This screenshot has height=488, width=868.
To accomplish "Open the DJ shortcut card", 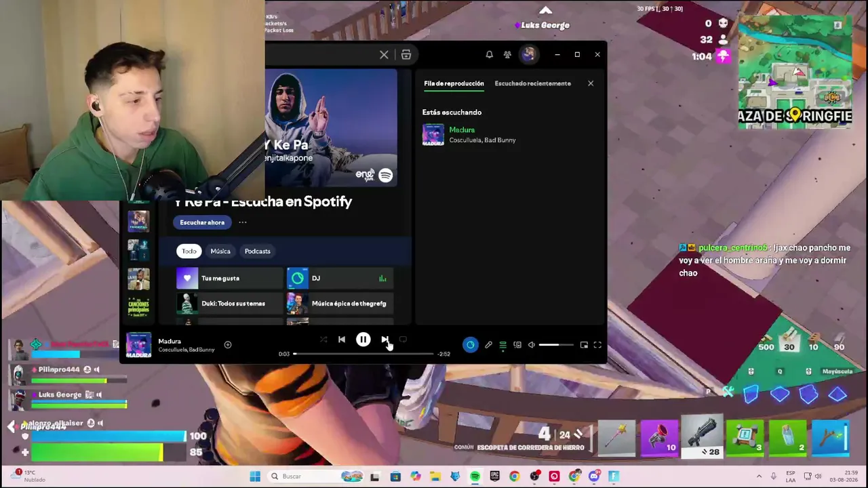I will pyautogui.click(x=339, y=279).
